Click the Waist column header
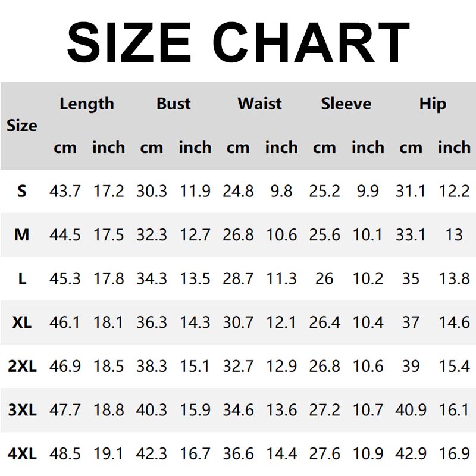The height and width of the screenshot is (476, 476). (259, 104)
